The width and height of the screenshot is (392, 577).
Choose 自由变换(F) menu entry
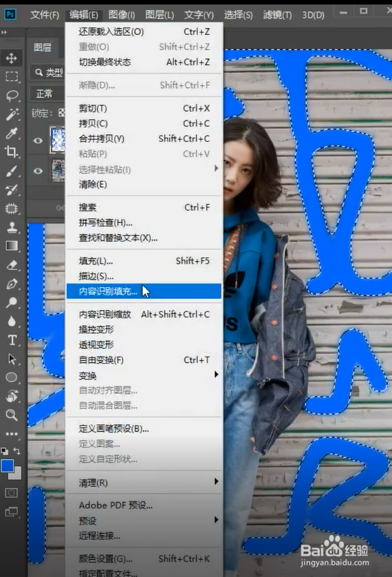point(144,359)
